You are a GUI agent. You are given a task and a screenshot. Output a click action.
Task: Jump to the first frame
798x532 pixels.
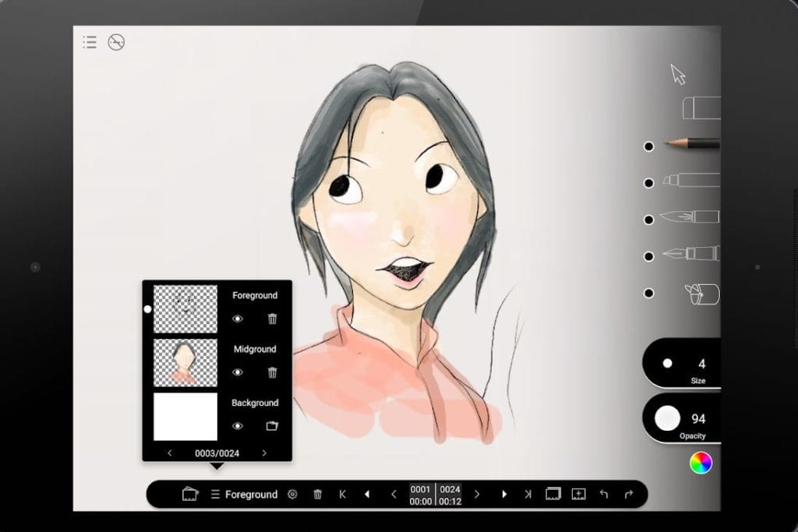tap(343, 494)
